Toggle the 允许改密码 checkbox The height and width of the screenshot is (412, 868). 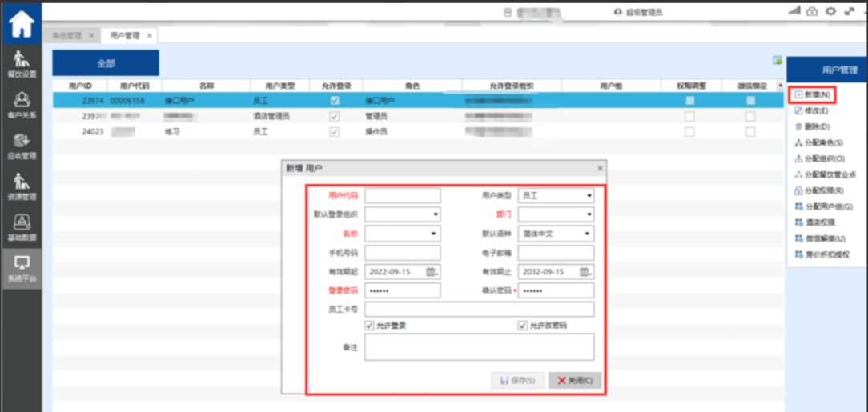pos(523,326)
